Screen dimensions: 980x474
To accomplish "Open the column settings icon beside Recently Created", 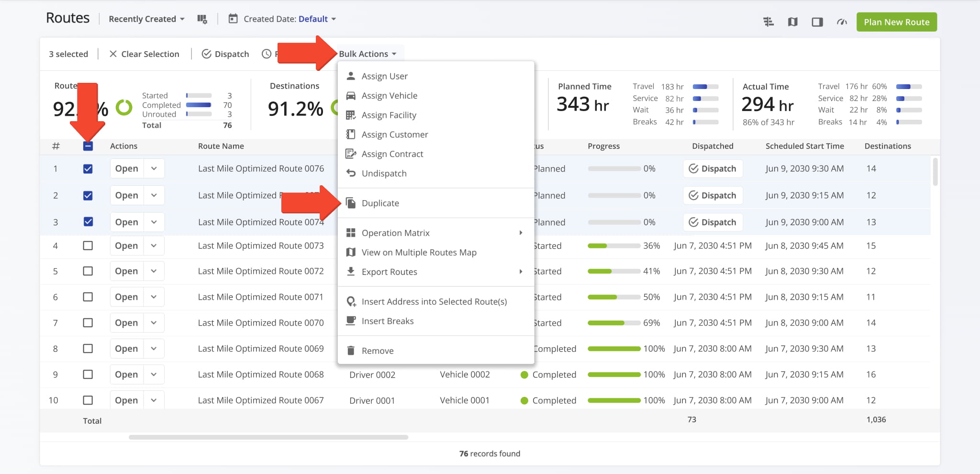I will click(202, 19).
